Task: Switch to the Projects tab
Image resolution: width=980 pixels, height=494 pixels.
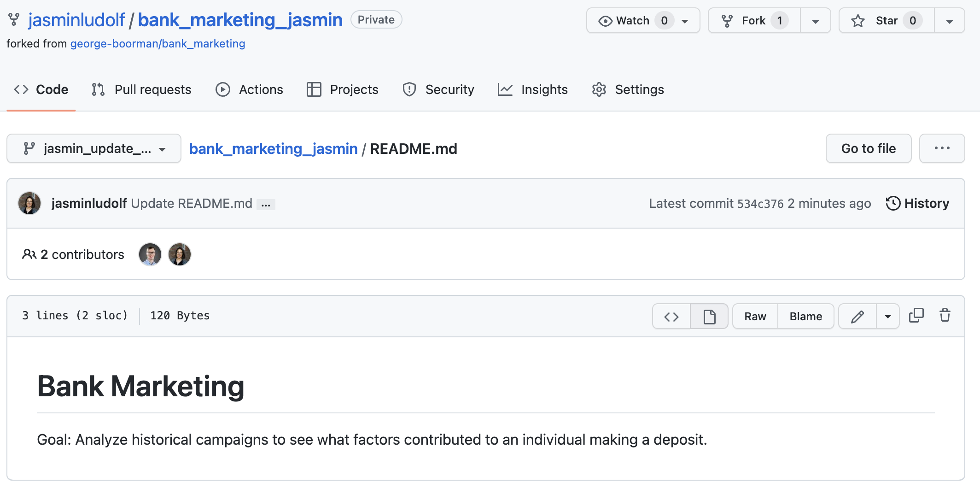Action: 342,89
